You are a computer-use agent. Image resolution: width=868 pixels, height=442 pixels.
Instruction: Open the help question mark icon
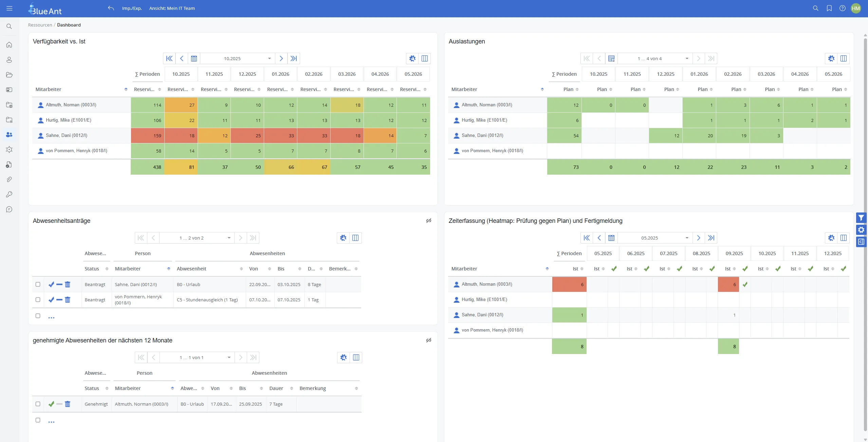point(842,8)
